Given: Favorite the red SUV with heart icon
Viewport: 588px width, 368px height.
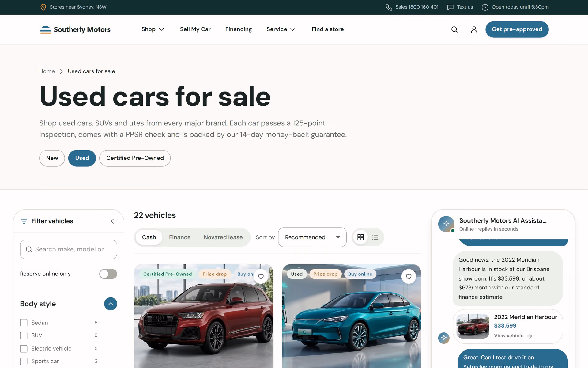Looking at the screenshot, I should coord(261,277).
